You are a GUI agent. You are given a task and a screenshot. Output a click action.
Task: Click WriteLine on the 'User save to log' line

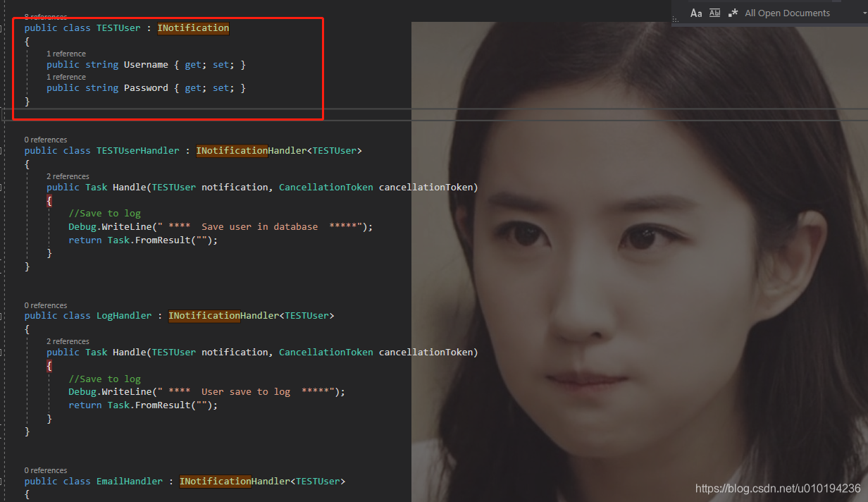(x=127, y=391)
